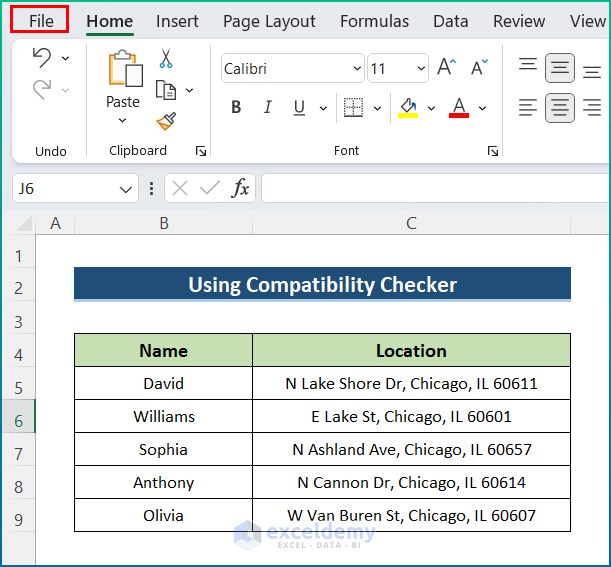Click Top Align icon

[528, 65]
